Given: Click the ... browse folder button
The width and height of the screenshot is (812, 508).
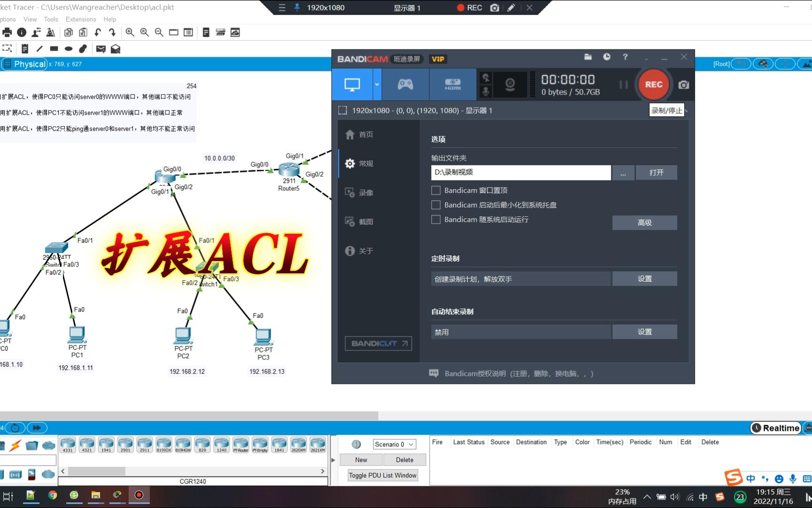Looking at the screenshot, I should click(x=623, y=173).
